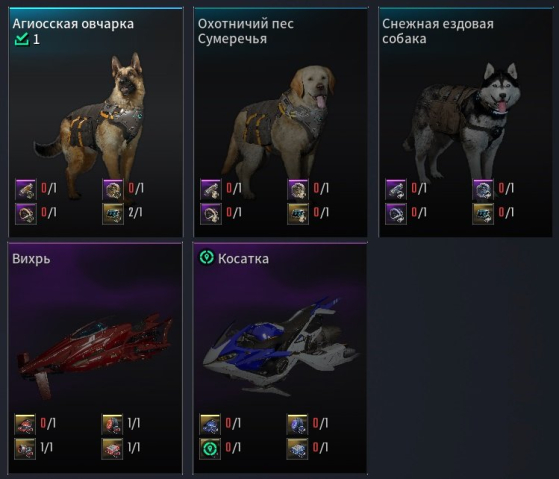Select the Агиосская овчарка dog card

click(96, 122)
